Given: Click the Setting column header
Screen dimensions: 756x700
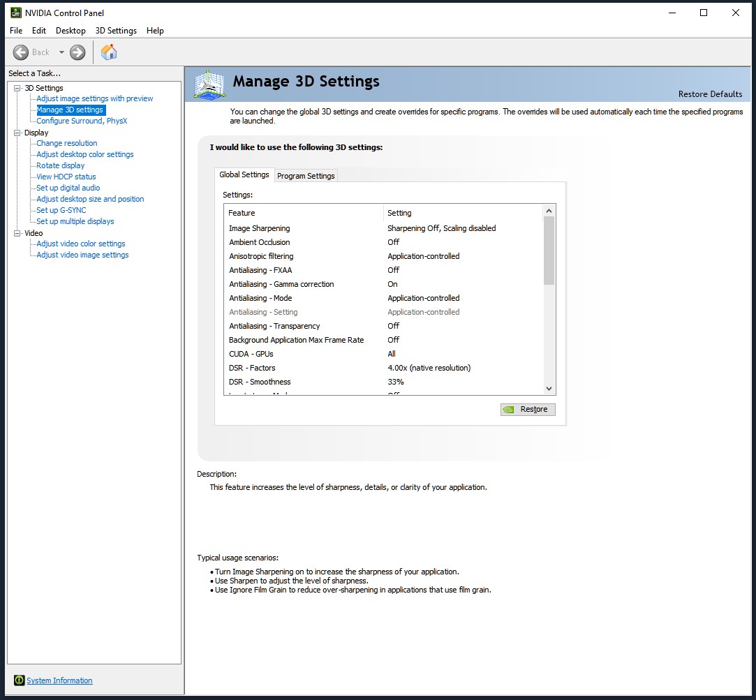Looking at the screenshot, I should click(x=464, y=213).
